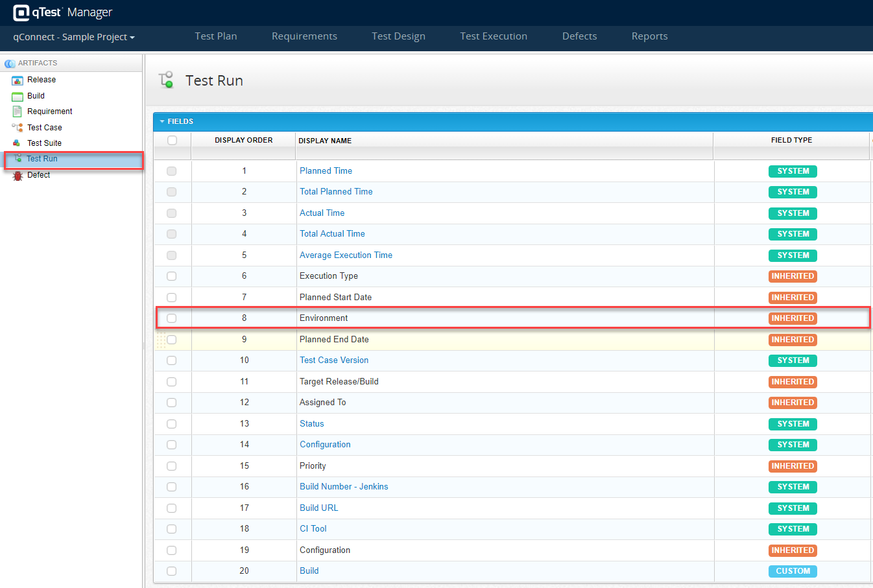Tick the checkbox for the Priority row
Screen dimensions: 873x588
[x=172, y=466]
